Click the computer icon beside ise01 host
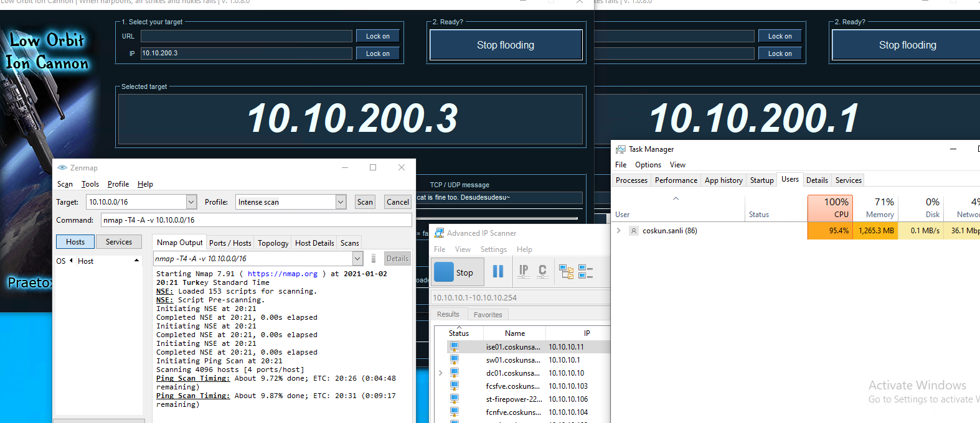980x423 pixels. click(x=455, y=347)
